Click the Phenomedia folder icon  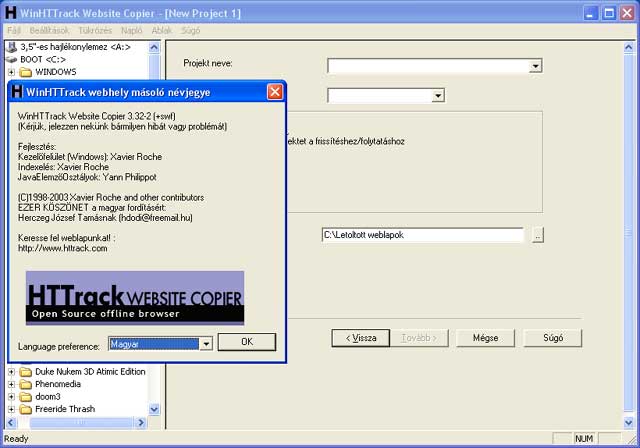(26, 384)
